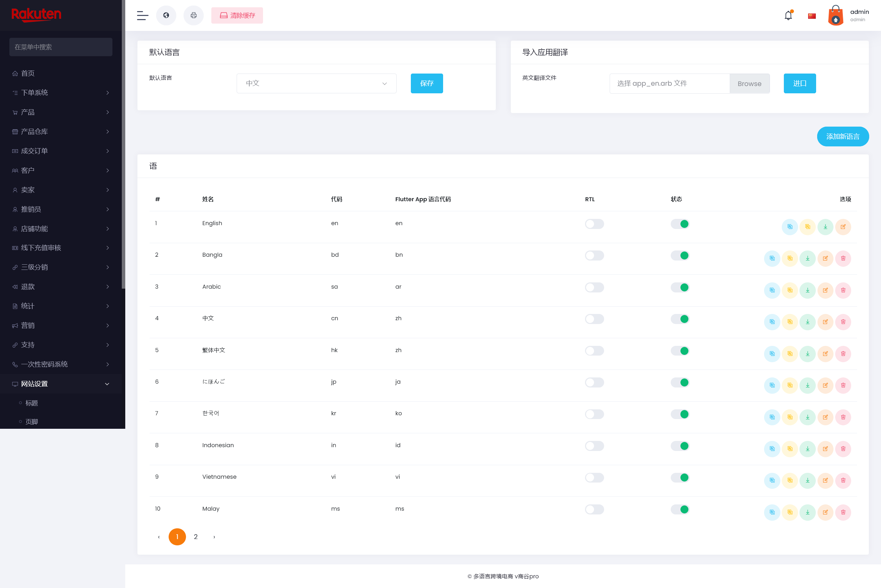This screenshot has width=881, height=588.
Task: Click the 添加新语言 button
Action: click(842, 136)
